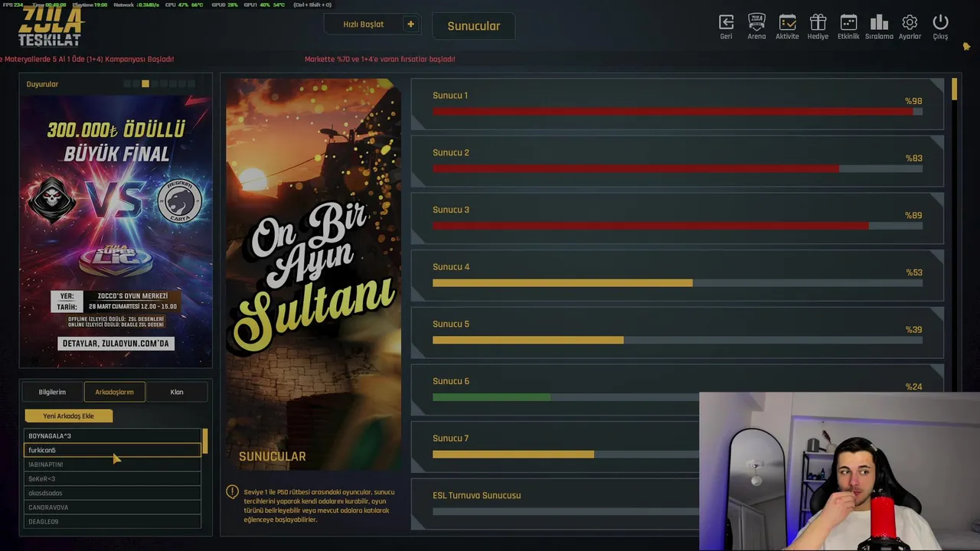
Task: Click the Çıkış power icon
Action: point(940,22)
